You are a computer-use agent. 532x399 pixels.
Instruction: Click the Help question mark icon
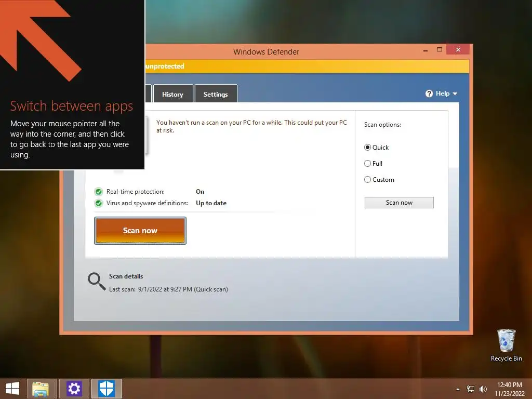coord(429,94)
